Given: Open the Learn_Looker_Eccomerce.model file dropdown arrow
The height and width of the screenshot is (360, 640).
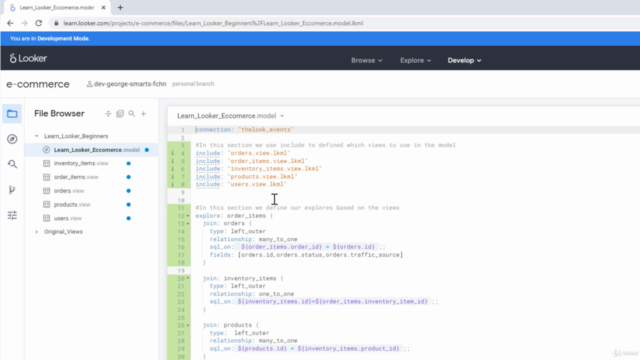Looking at the screenshot, I should click(282, 116).
